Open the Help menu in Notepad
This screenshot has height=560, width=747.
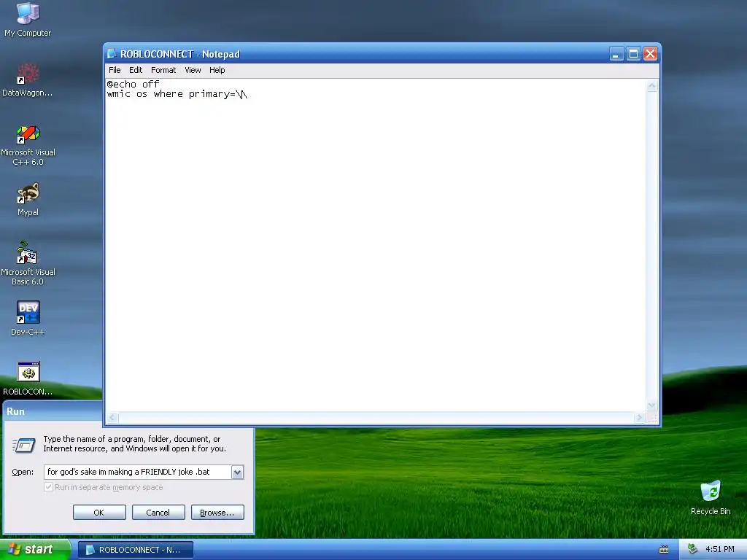click(x=217, y=70)
